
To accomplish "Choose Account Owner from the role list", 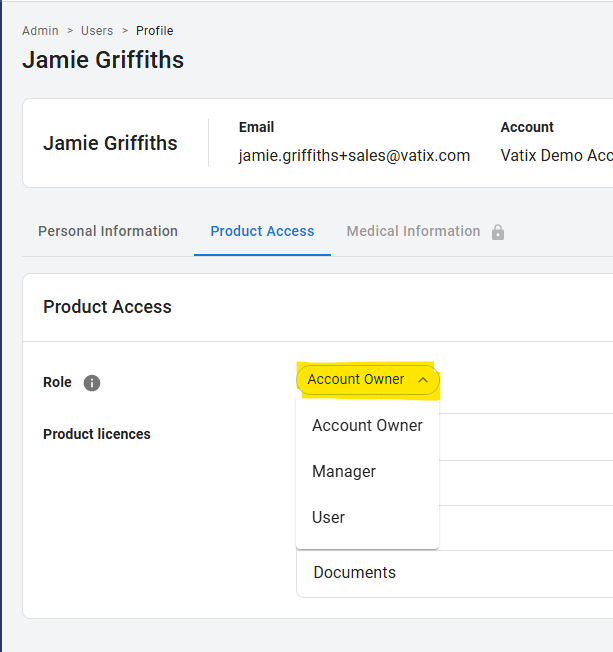I will 367,425.
